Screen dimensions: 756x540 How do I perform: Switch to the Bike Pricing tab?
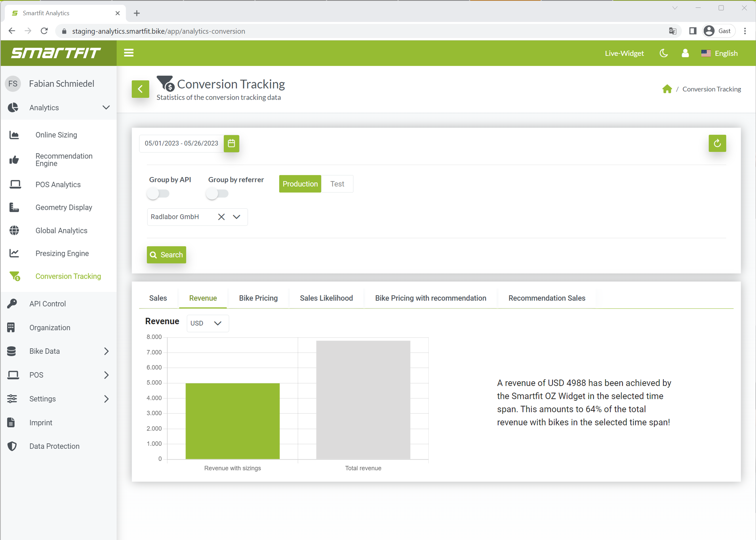[x=258, y=298]
